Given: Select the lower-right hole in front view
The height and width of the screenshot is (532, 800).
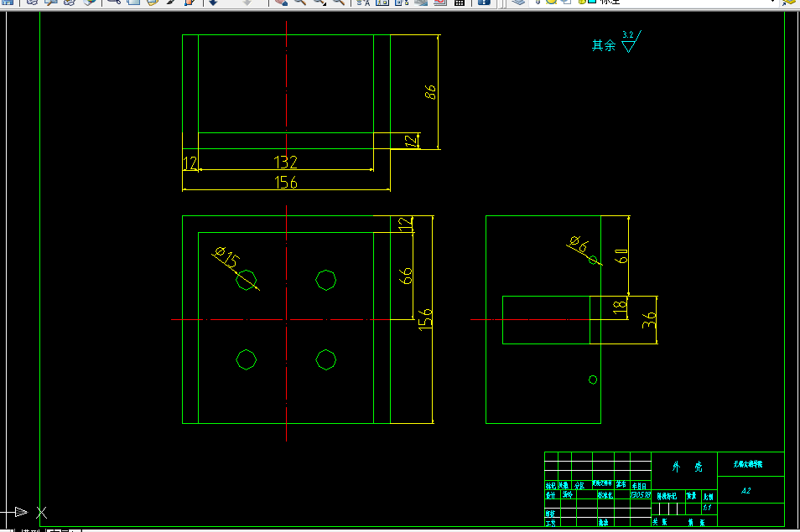Looking at the screenshot, I should (326, 359).
